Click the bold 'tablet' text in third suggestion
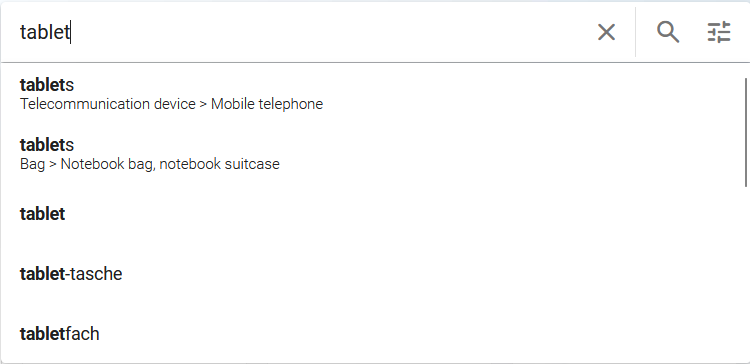The image size is (750, 364). [x=42, y=214]
